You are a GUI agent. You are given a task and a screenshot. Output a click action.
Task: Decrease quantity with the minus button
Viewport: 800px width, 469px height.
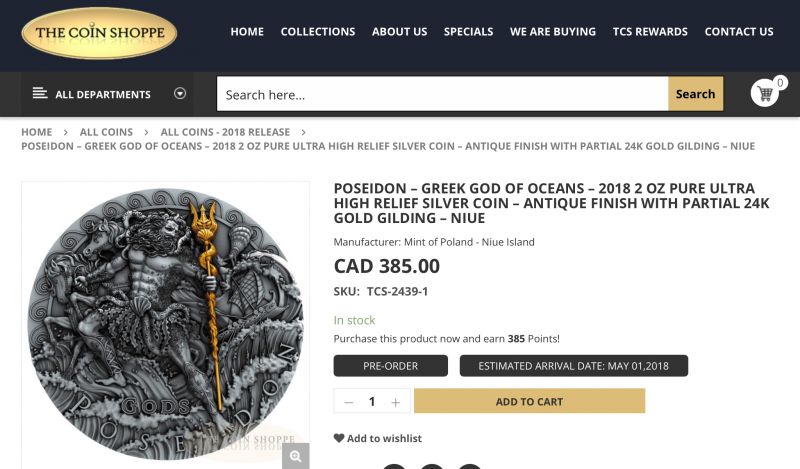(349, 402)
